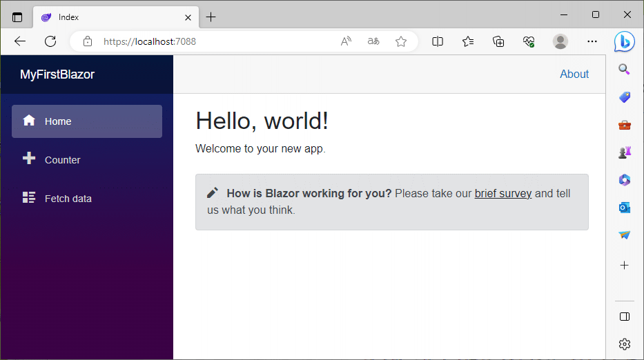Open Fetch data navigation item
The width and height of the screenshot is (644, 360).
point(68,199)
